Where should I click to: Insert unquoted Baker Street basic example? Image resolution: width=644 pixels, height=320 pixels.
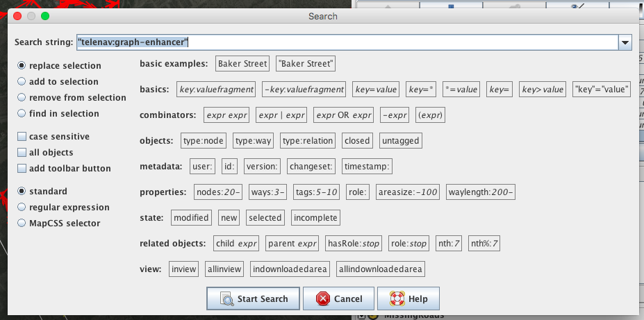coord(242,64)
